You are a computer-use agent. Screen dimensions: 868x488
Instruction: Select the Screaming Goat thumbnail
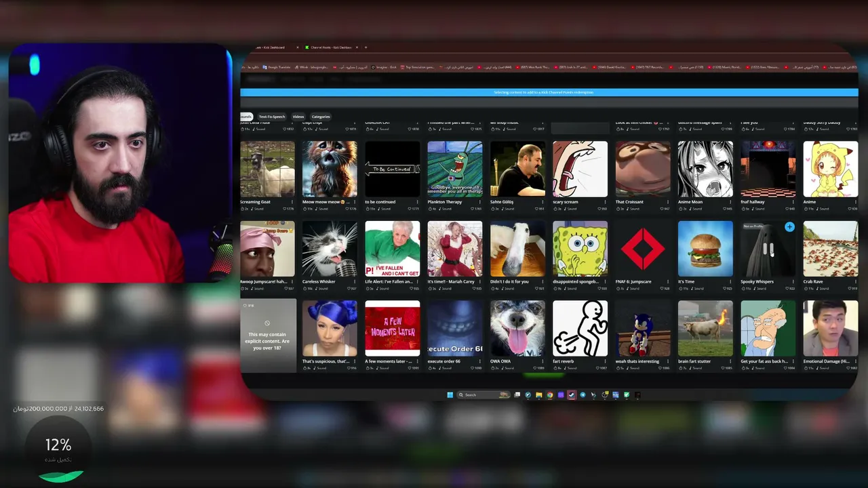(x=267, y=169)
